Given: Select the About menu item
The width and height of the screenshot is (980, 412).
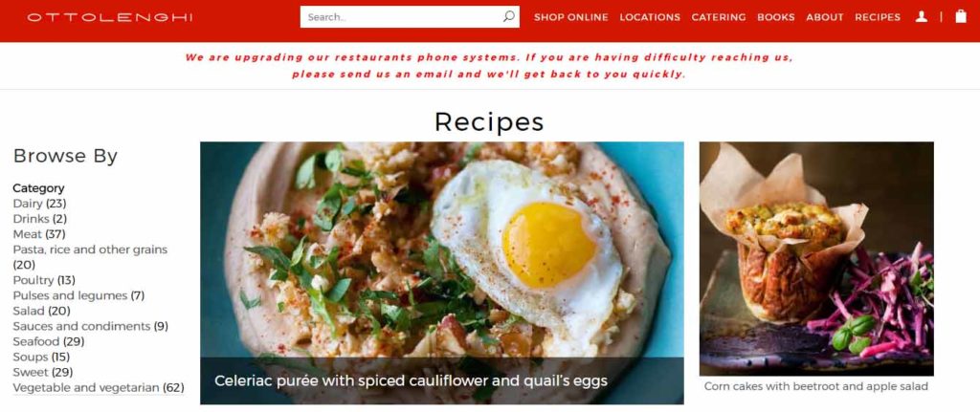Looking at the screenshot, I should click(x=824, y=17).
